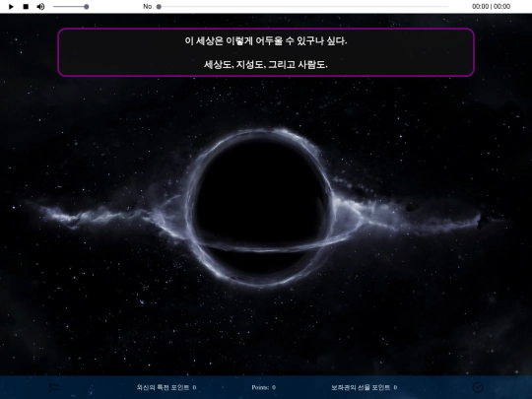Click the '외신의 특전 포인트 0' counter
This screenshot has height=399, width=532.
(166, 387)
